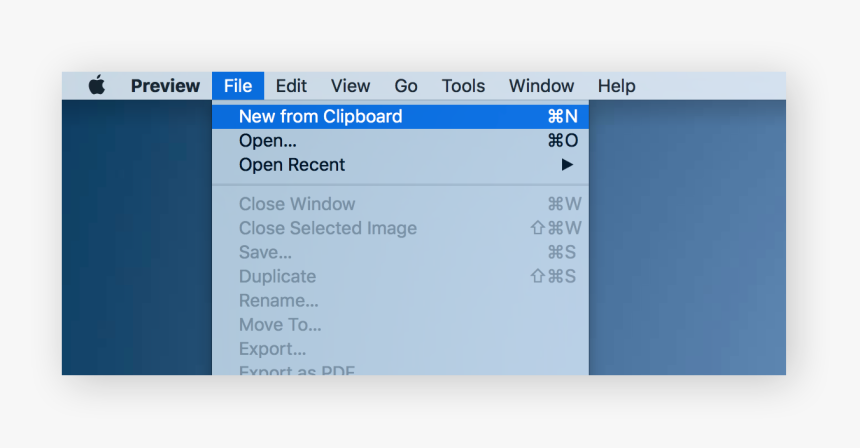Close the File menu in menu bar
This screenshot has height=448, width=860.
coord(238,86)
